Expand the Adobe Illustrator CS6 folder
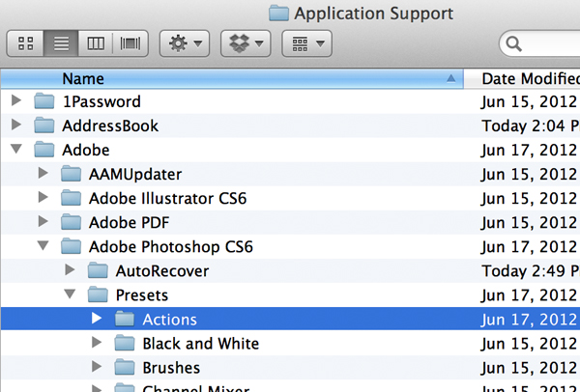 [43, 197]
